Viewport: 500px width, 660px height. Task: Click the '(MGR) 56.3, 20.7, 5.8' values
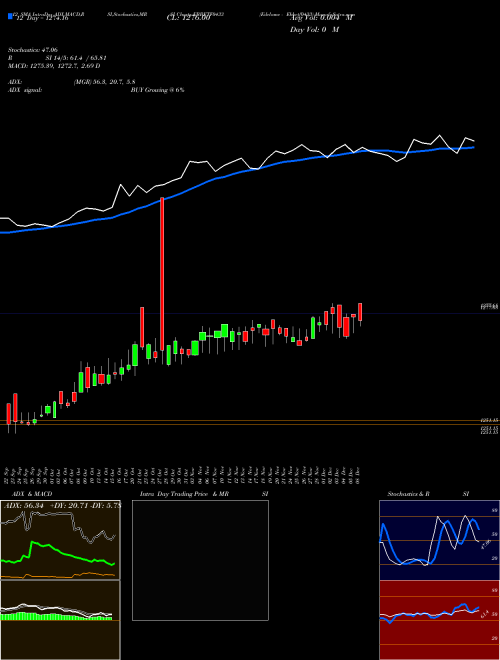point(104,82)
